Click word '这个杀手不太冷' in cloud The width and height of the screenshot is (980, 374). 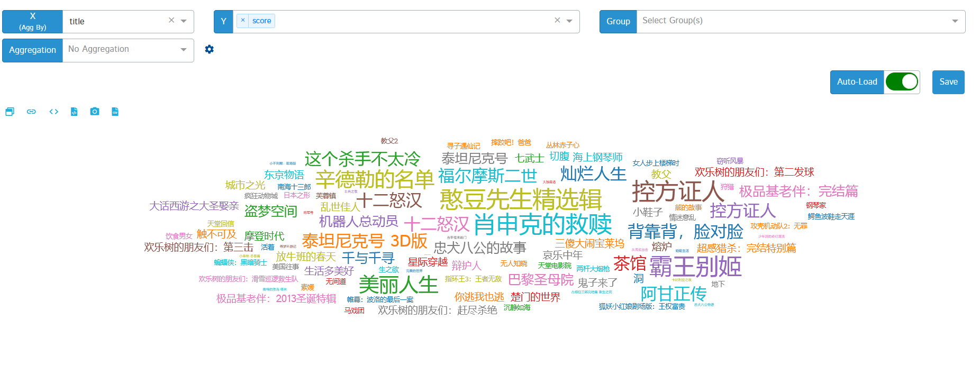(362, 159)
